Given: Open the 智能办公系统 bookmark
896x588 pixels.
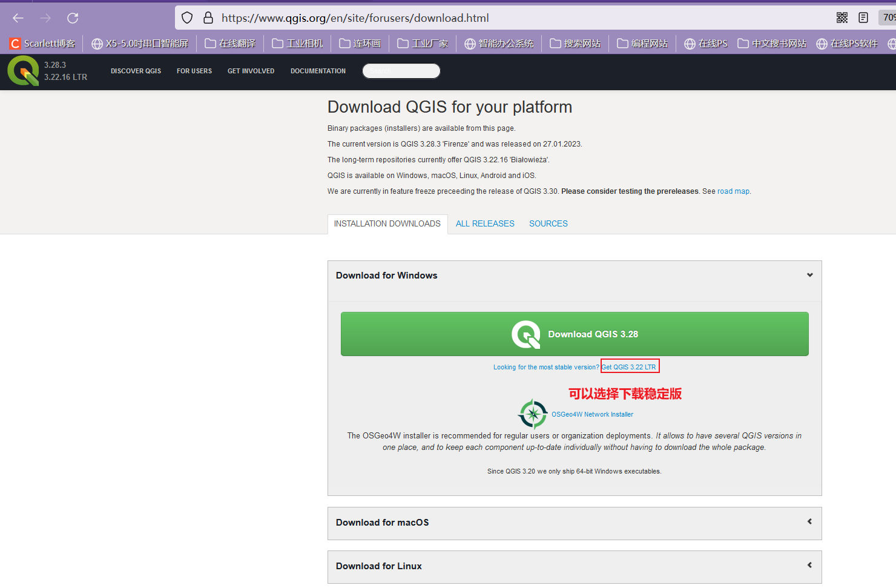Looking at the screenshot, I should point(499,44).
